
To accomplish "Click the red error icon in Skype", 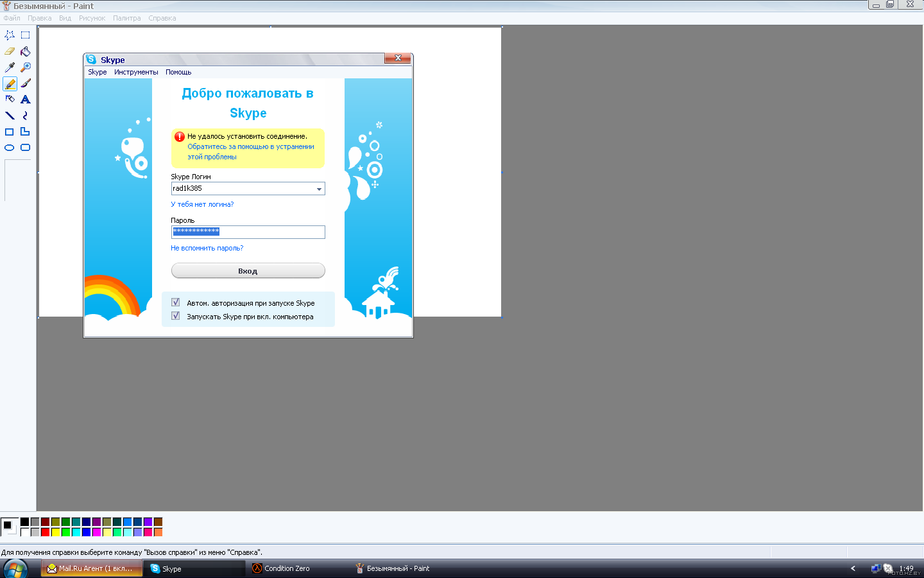I will tap(180, 137).
